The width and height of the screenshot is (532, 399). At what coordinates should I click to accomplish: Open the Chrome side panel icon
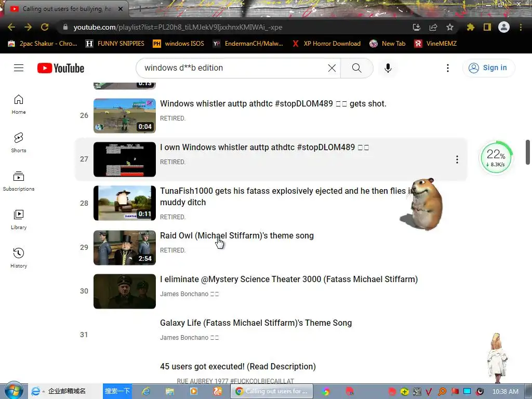(x=487, y=27)
